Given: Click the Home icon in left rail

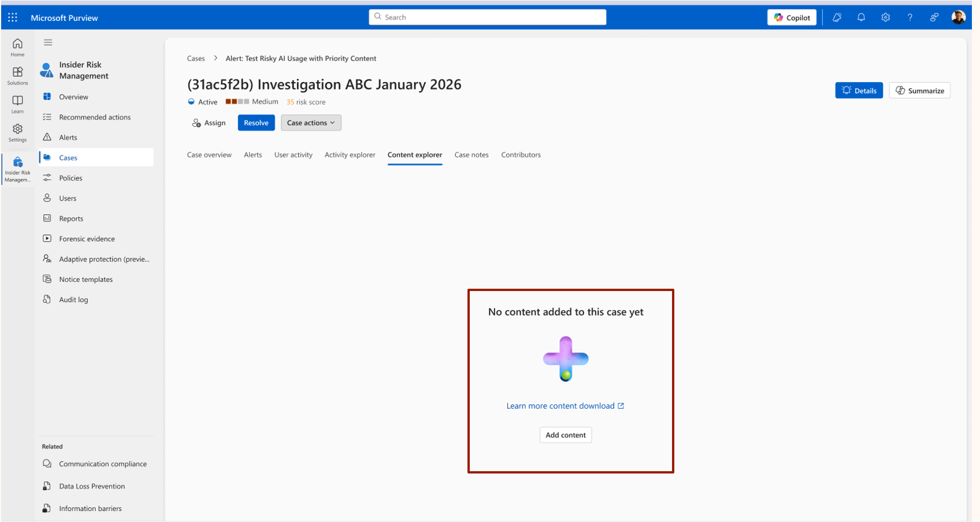Looking at the screenshot, I should 18,47.
